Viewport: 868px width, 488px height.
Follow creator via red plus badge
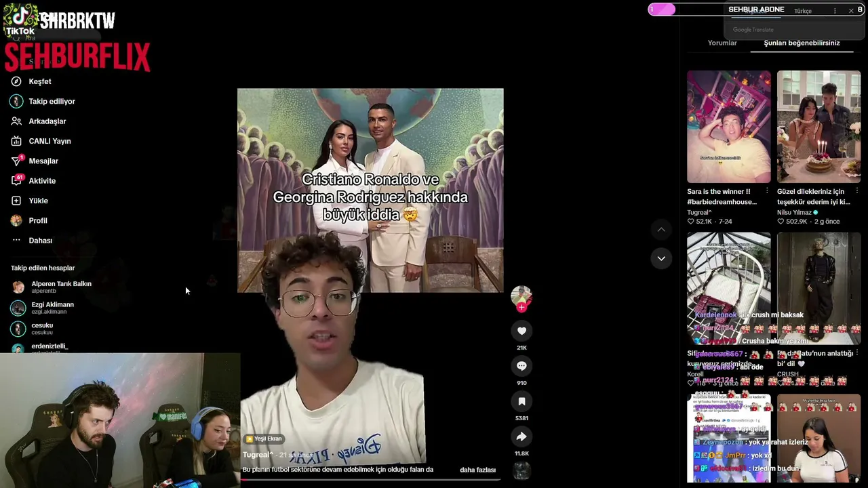[x=521, y=307]
